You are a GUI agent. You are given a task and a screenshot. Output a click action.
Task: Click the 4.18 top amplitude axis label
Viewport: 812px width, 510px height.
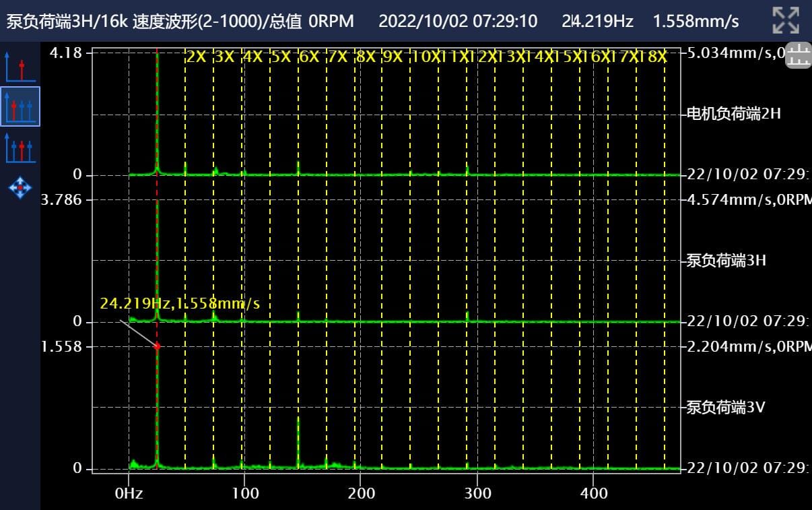click(x=65, y=53)
